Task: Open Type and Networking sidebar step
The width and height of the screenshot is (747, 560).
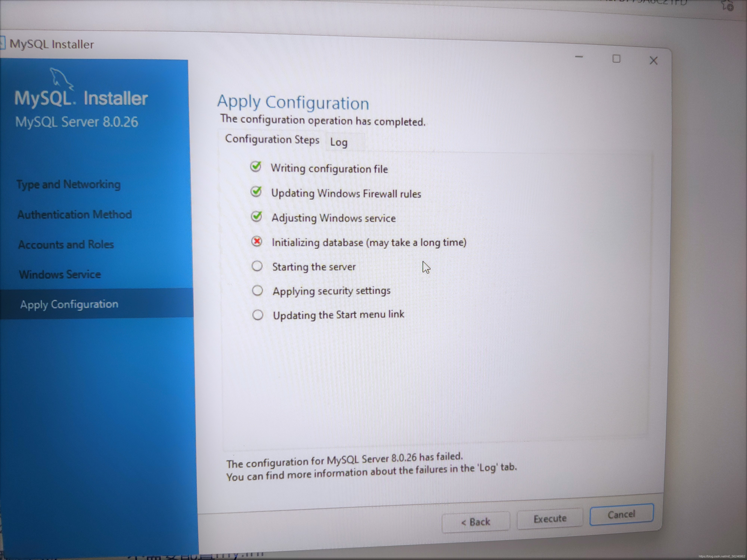Action: [69, 184]
